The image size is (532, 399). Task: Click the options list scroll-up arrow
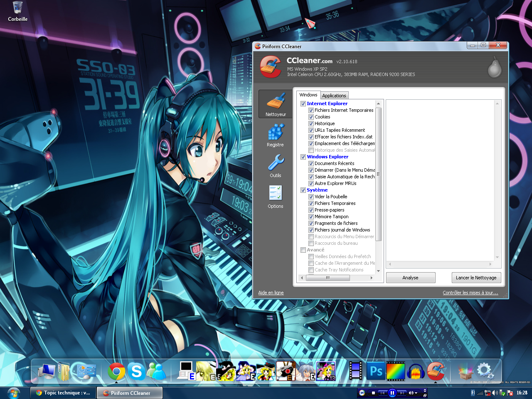point(378,103)
